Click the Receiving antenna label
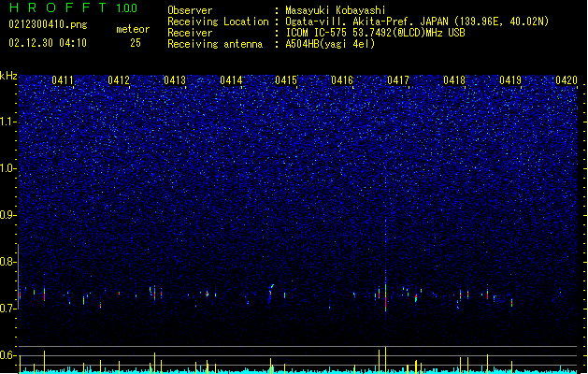588x374 pixels. [x=215, y=44]
